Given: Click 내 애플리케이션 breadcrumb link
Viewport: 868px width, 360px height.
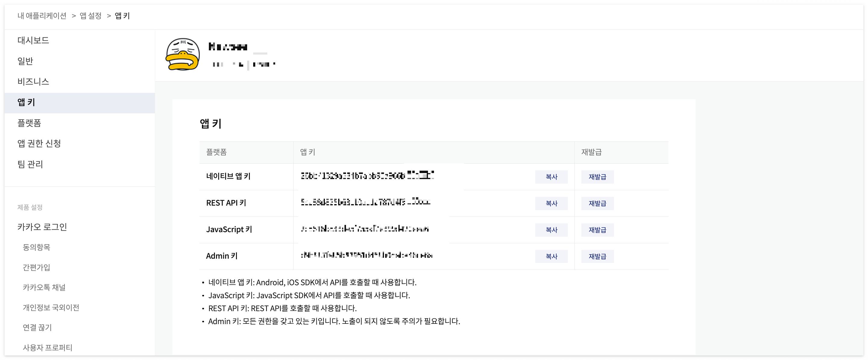Looking at the screenshot, I should [x=42, y=16].
